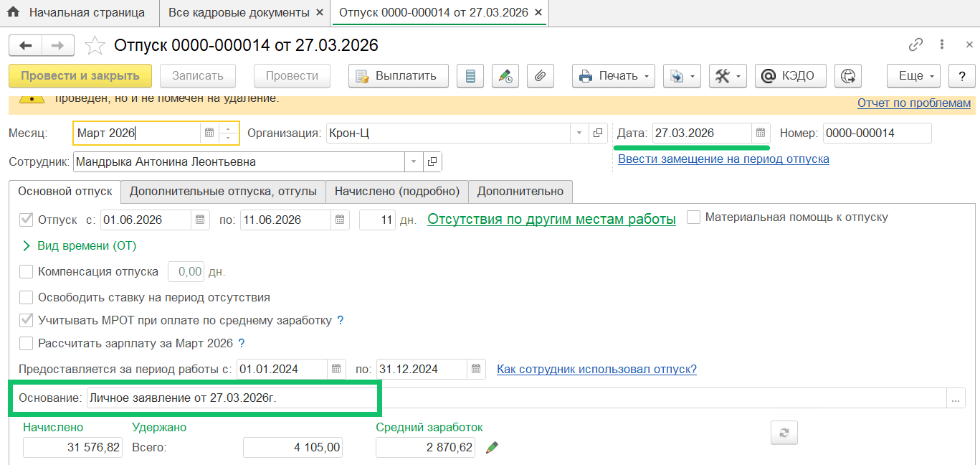The height and width of the screenshot is (465, 980).
Task: Click the recalculate refresh icon near Средний заработок
Action: (x=784, y=433)
